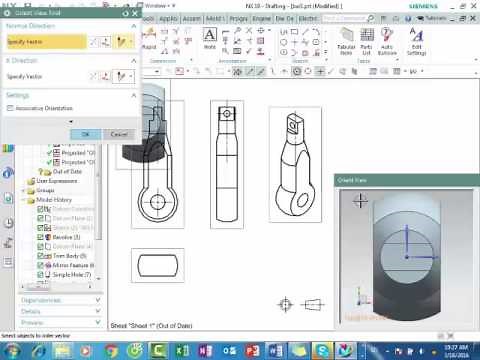Click the isometric drawing view of the part

tap(295, 164)
